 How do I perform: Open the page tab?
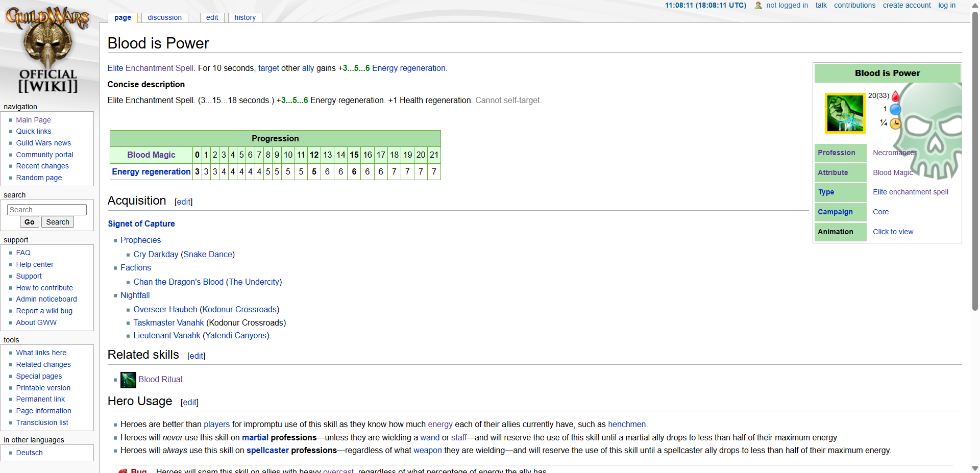pos(122,17)
